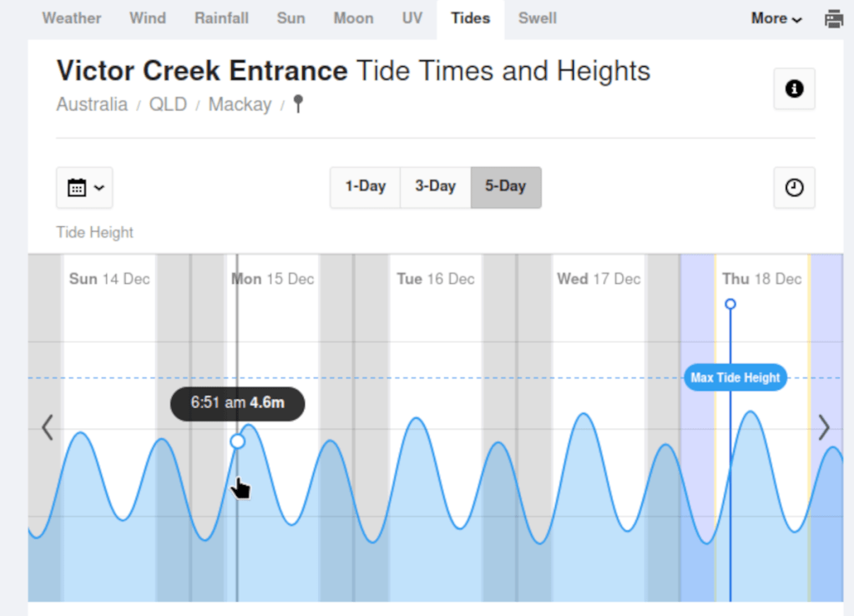
Task: Open the QLD breadcrumb link
Action: tap(168, 104)
